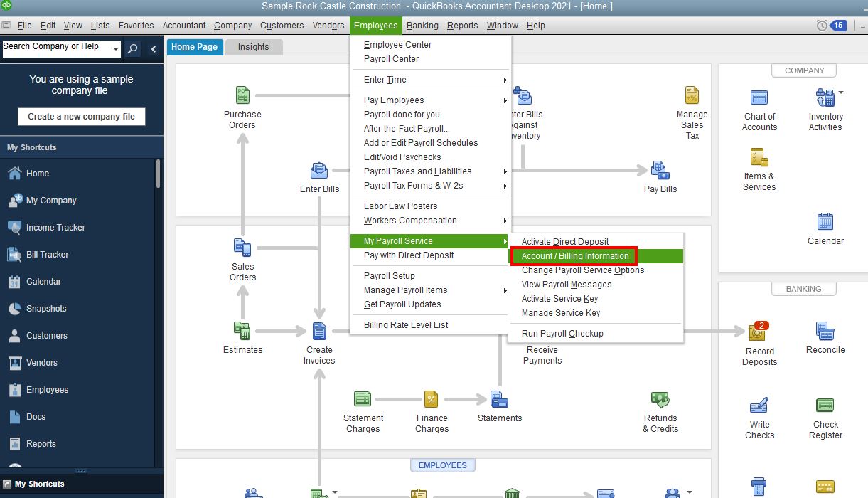Viewport: 868px width, 498px height.
Task: Click the My Shortcuts sidebar scrollbar
Action: 158,174
